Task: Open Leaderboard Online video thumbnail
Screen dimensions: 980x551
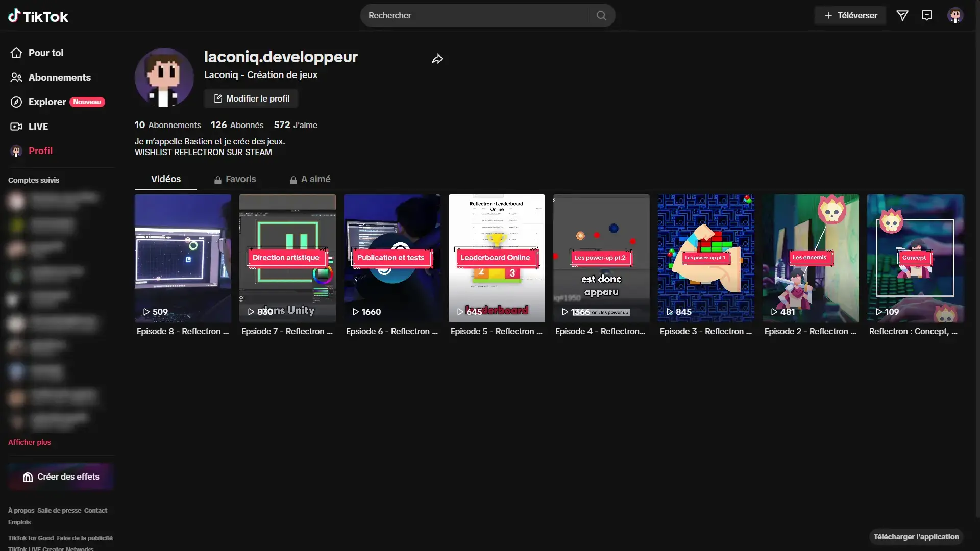Action: (497, 258)
